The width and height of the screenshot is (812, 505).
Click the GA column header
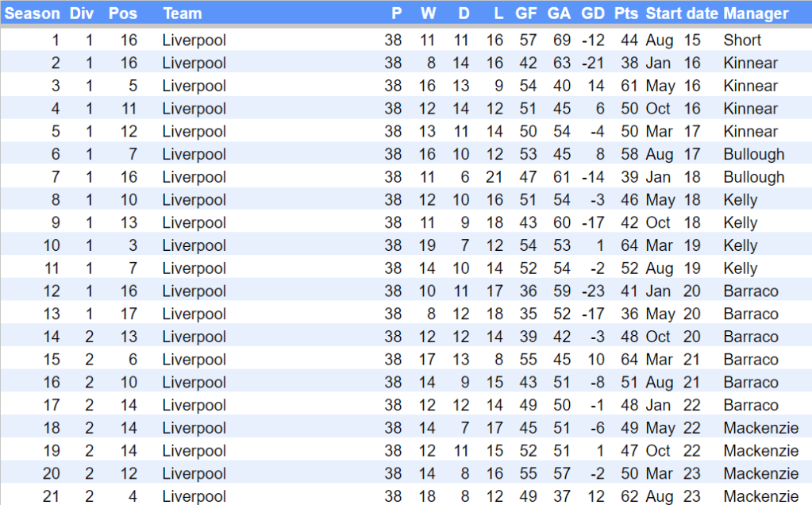click(x=559, y=13)
